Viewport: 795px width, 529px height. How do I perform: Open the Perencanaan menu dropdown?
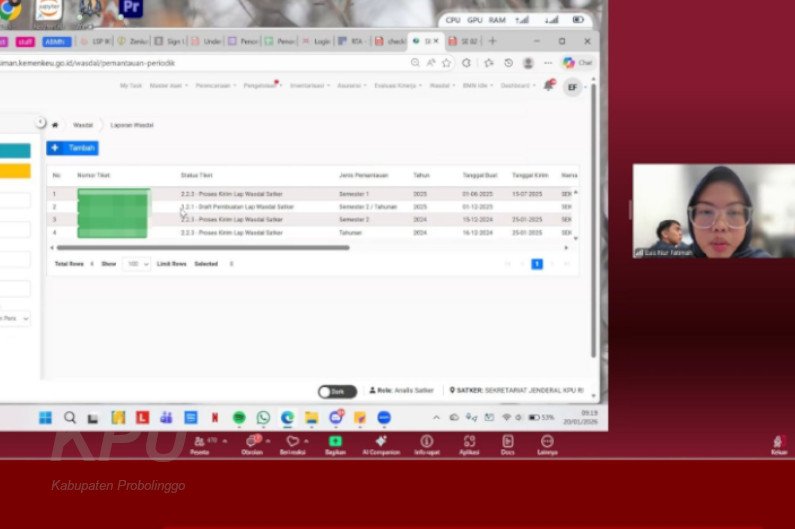(x=215, y=86)
